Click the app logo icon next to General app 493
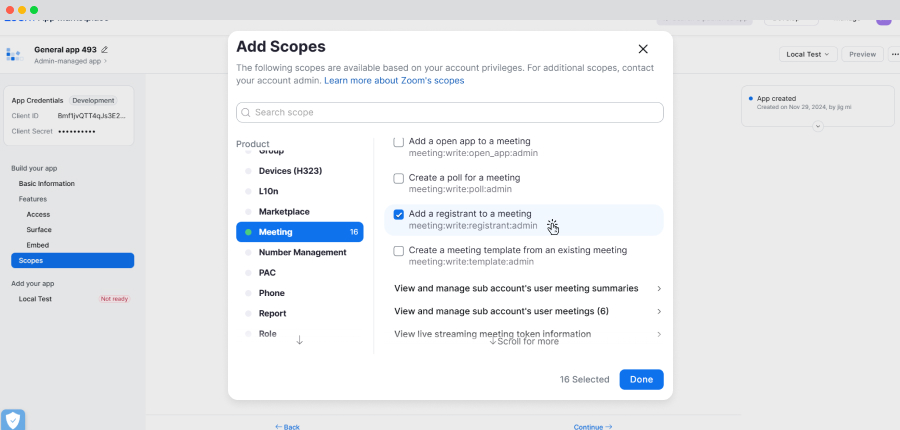This screenshot has height=430, width=900. 14,55
